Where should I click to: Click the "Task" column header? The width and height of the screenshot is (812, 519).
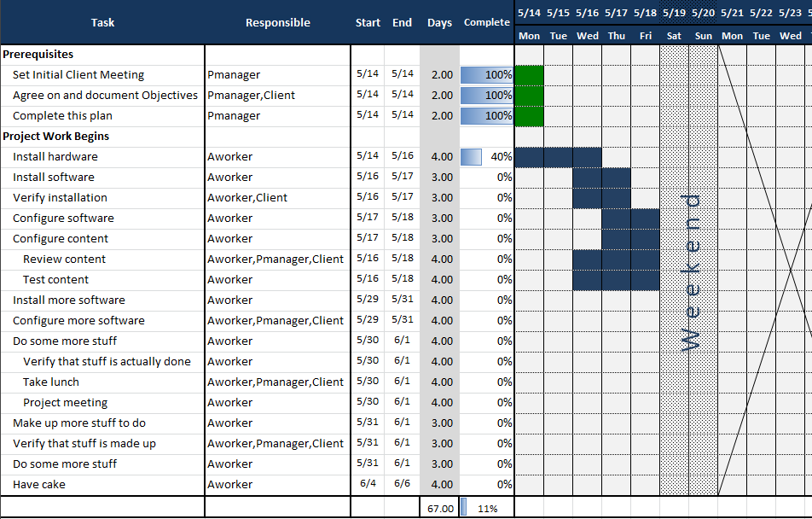tap(102, 23)
